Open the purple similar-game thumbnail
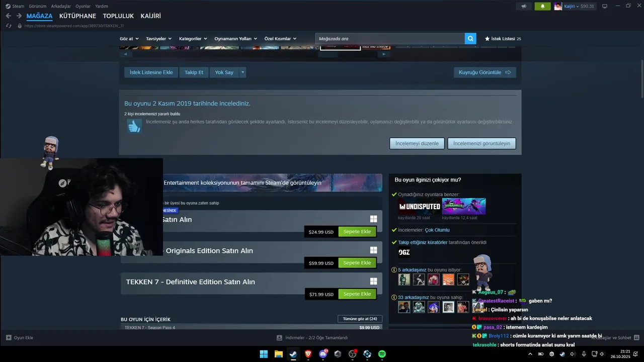Viewport: 644px width, 362px height. point(464,206)
